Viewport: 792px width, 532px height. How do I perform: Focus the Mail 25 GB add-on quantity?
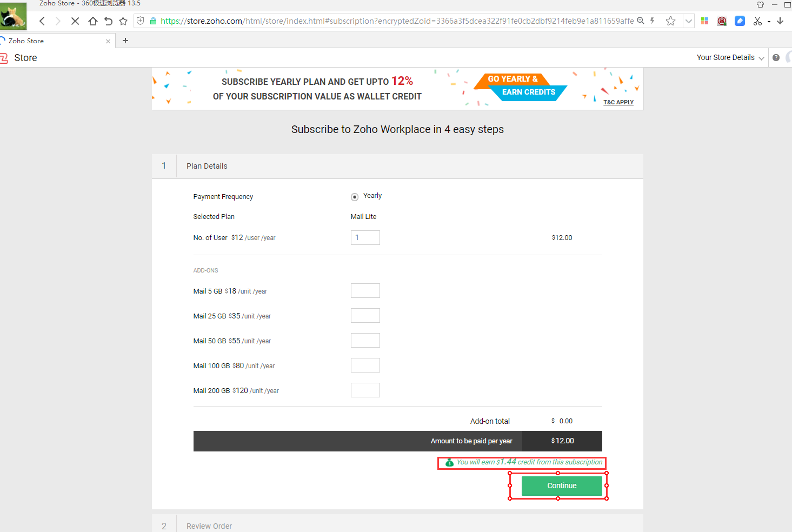click(x=365, y=315)
